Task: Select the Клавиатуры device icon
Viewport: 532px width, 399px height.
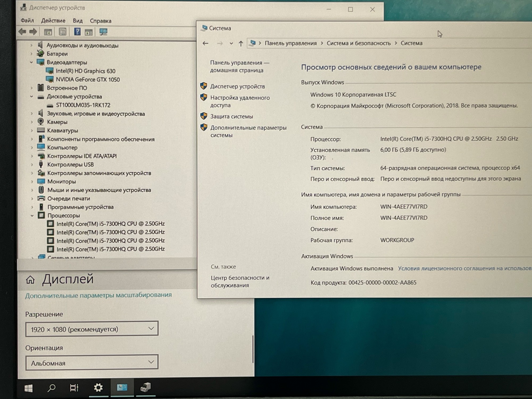Action: click(x=41, y=130)
